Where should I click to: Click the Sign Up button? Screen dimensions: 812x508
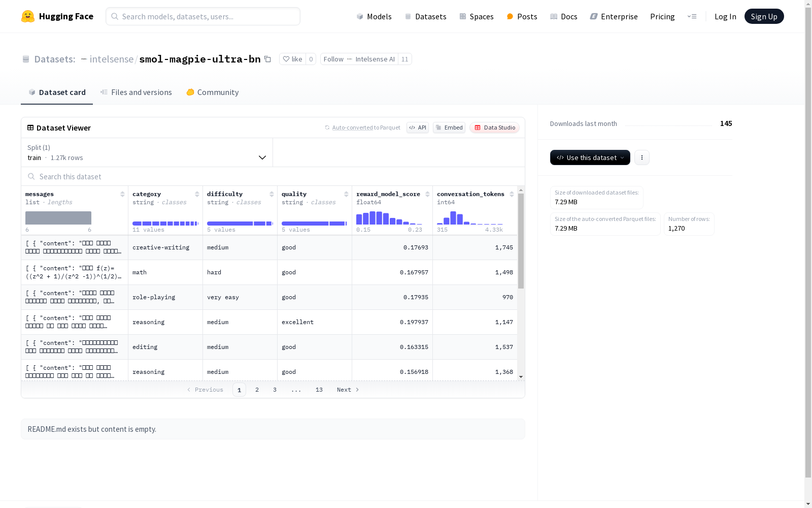(764, 16)
